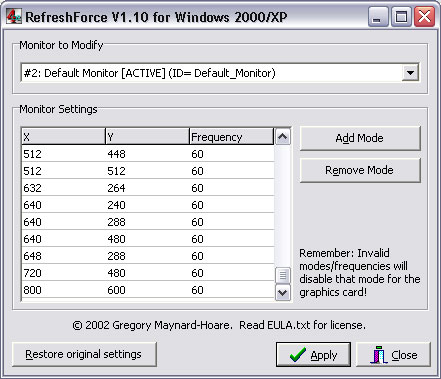
Task: Click the Remove Mode button
Action: point(360,170)
